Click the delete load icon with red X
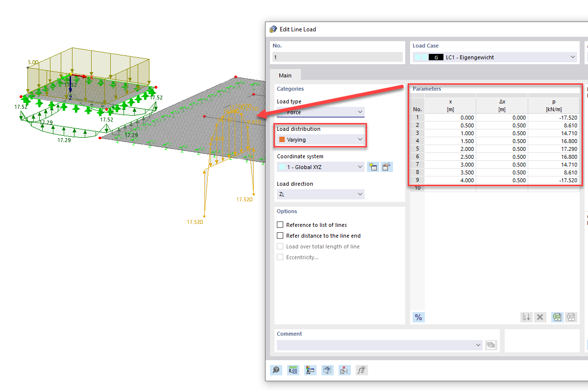The height and width of the screenshot is (392, 588). (x=344, y=370)
